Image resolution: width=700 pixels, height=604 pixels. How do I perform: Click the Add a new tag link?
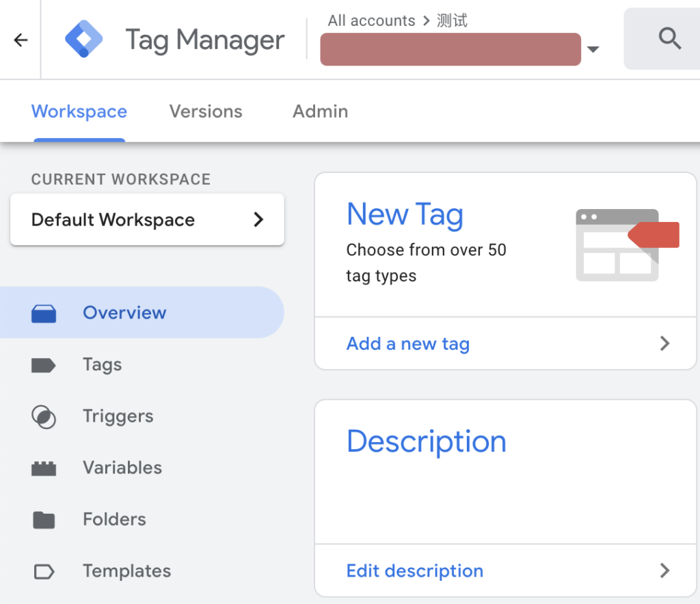point(408,344)
